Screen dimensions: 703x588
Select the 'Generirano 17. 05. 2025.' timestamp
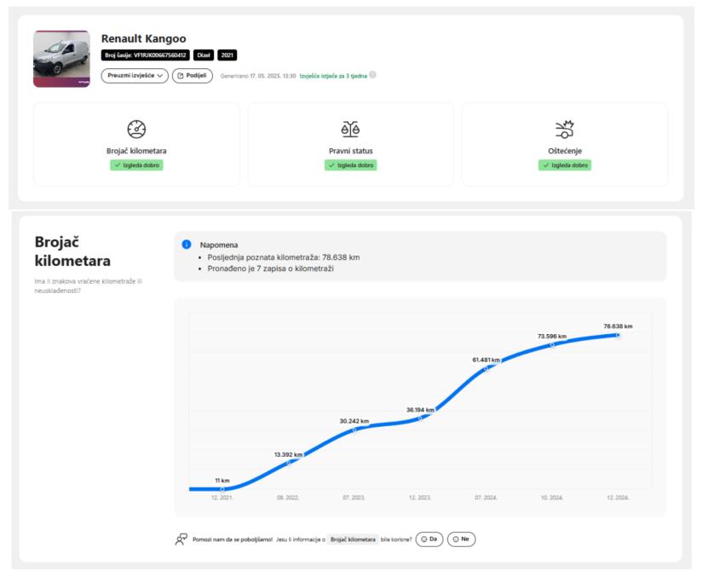point(258,76)
